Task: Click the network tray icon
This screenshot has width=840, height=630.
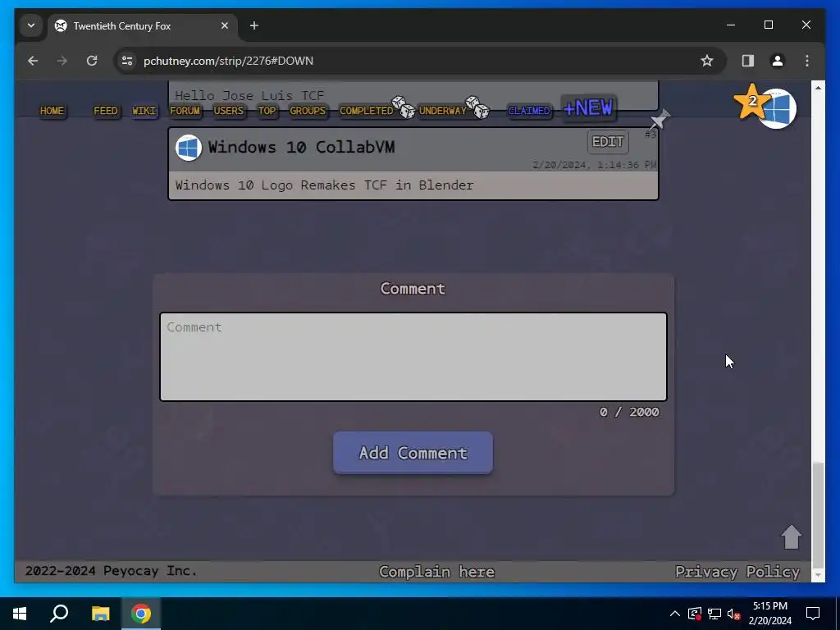Action: (x=714, y=614)
